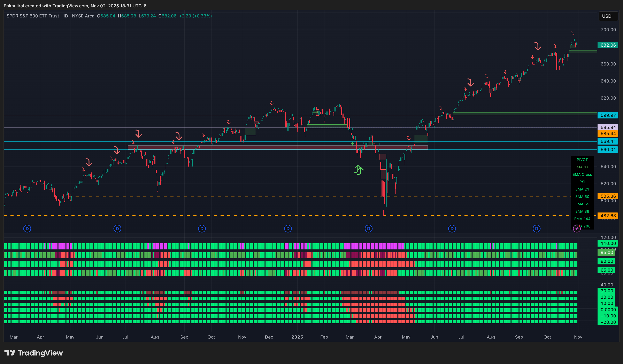Image resolution: width=623 pixels, height=364 pixels.
Task: Click the dividend marker near June 2025
Action: [452, 229]
